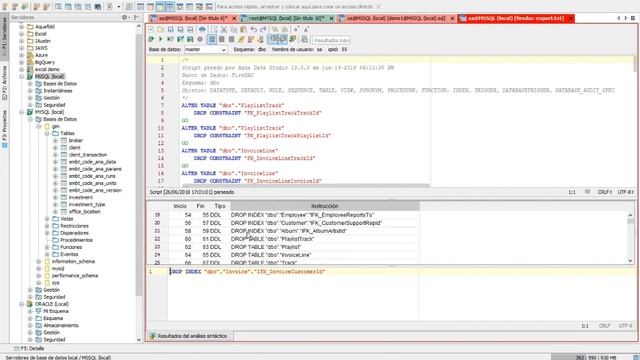Image resolution: width=640 pixels, height=360 pixels.
Task: Click the Paste clipboard icon
Action: pos(244,29)
